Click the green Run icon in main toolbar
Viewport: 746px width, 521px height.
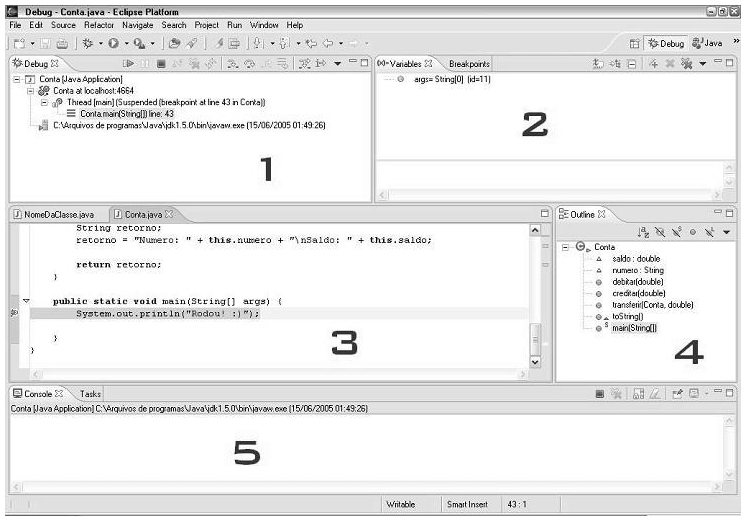click(x=112, y=44)
